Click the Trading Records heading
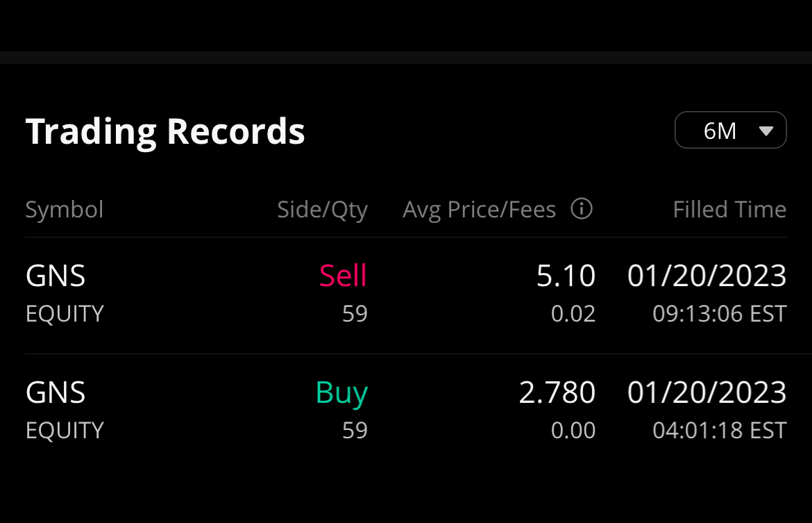The width and height of the screenshot is (812, 523). tap(165, 131)
